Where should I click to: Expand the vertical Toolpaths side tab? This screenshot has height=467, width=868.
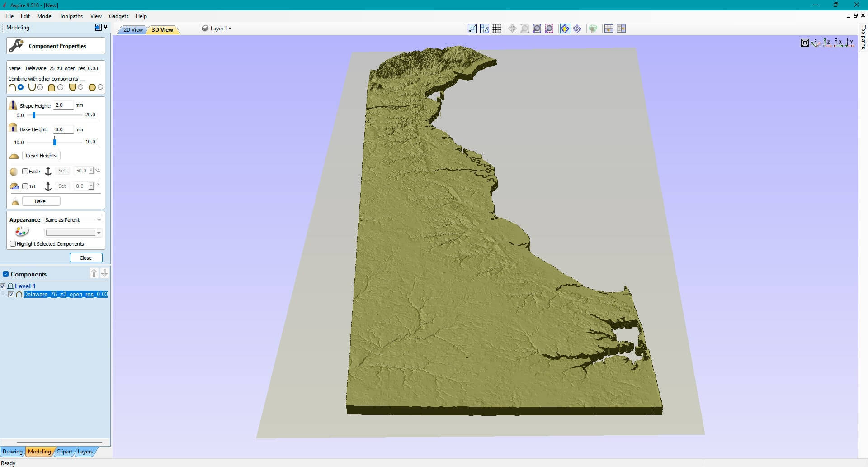tap(863, 37)
